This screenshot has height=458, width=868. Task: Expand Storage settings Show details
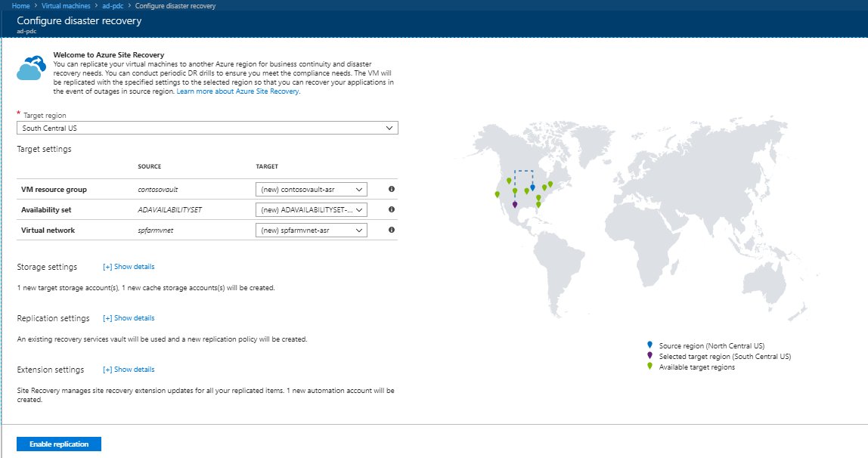[x=129, y=267]
